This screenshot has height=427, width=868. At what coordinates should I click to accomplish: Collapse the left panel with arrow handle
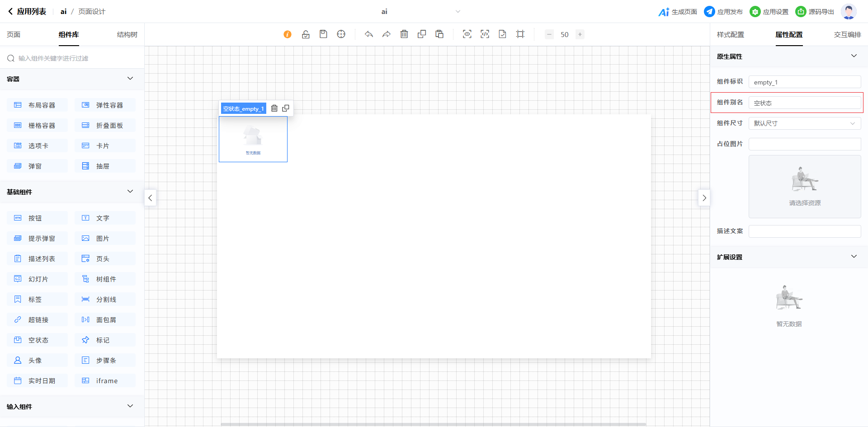coord(151,198)
